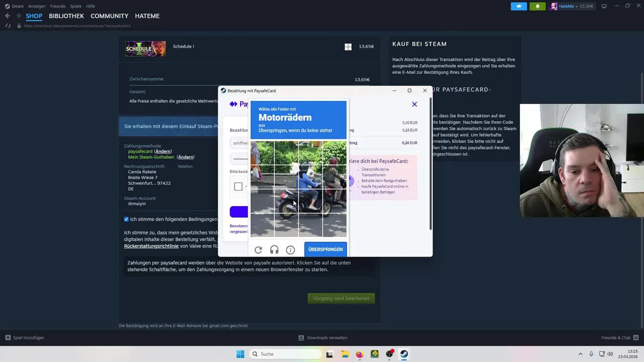Switch to audio challenge via headphones icon
Image resolution: width=644 pixels, height=362 pixels.
274,250
